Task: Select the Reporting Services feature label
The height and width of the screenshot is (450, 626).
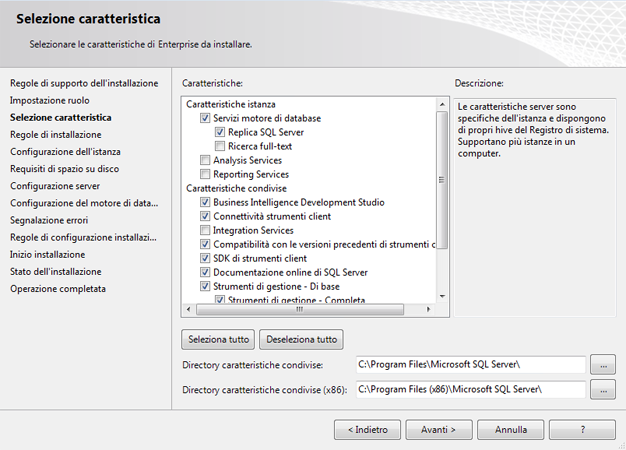Action: 251,174
